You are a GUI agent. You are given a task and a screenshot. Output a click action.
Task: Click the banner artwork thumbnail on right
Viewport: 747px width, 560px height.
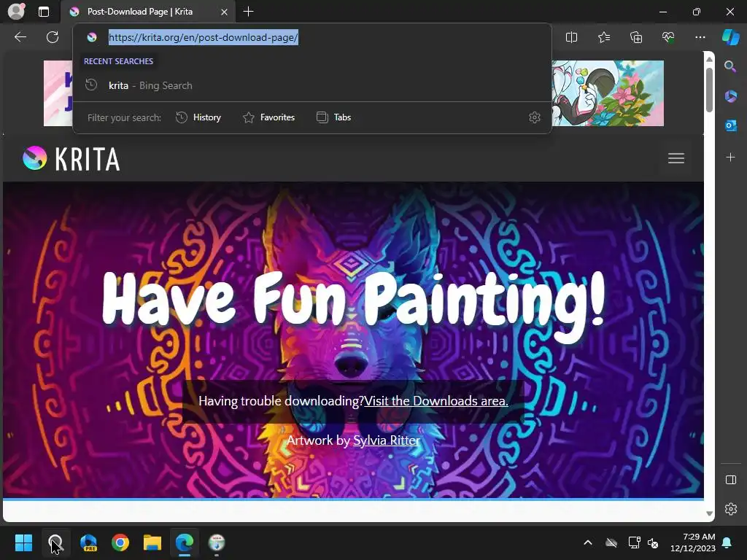pyautogui.click(x=608, y=93)
